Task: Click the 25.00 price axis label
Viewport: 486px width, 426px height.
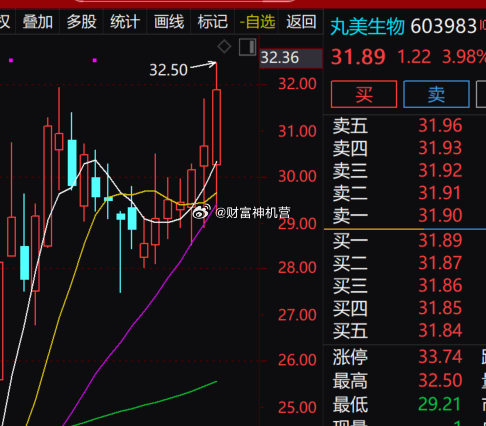Action: point(297,407)
